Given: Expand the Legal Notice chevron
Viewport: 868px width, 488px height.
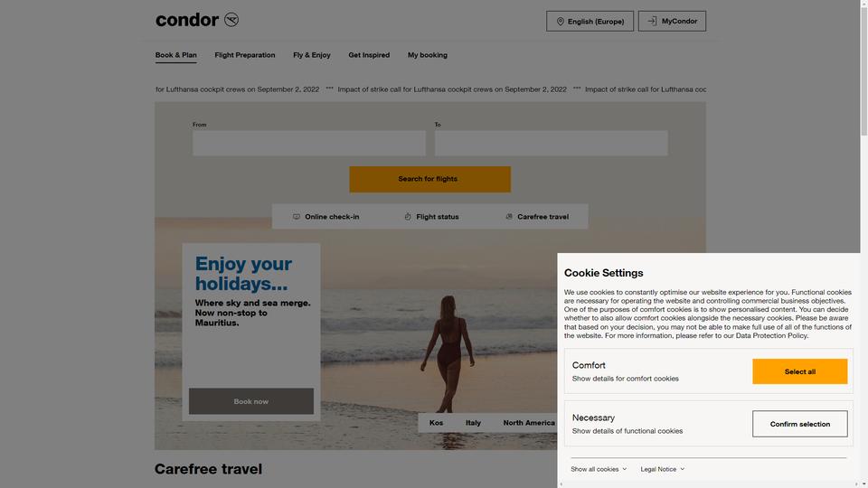Looking at the screenshot, I should (682, 469).
